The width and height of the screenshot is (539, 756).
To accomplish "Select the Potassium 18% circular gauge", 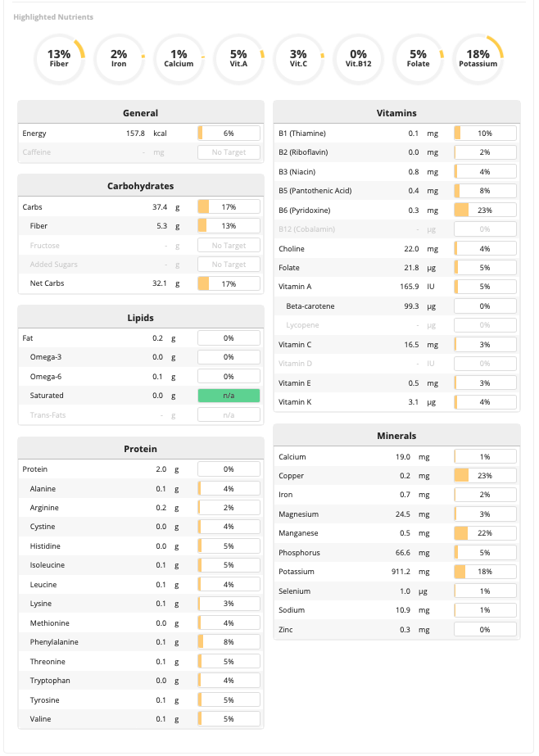I will [x=478, y=58].
